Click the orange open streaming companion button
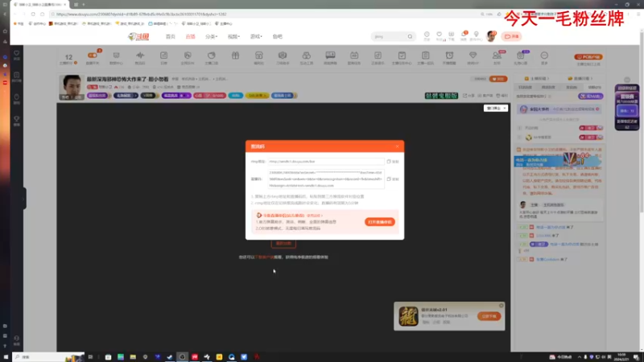 click(x=379, y=222)
